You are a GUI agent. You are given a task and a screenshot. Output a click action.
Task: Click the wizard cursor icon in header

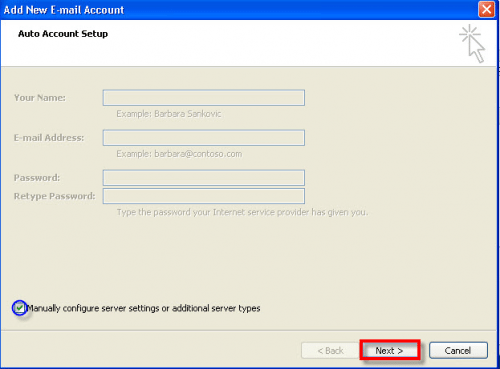click(x=472, y=44)
